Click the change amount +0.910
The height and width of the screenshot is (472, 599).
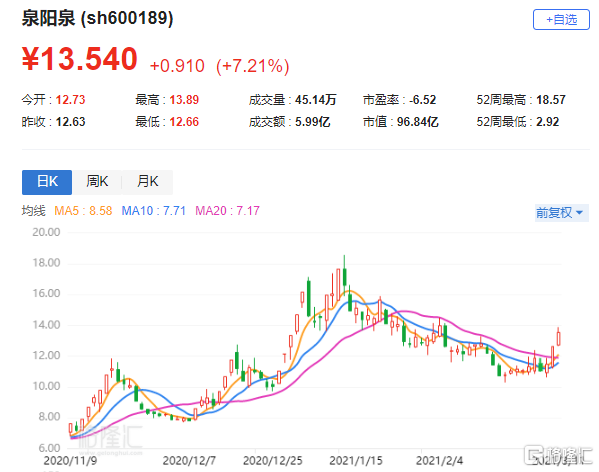[x=177, y=66]
